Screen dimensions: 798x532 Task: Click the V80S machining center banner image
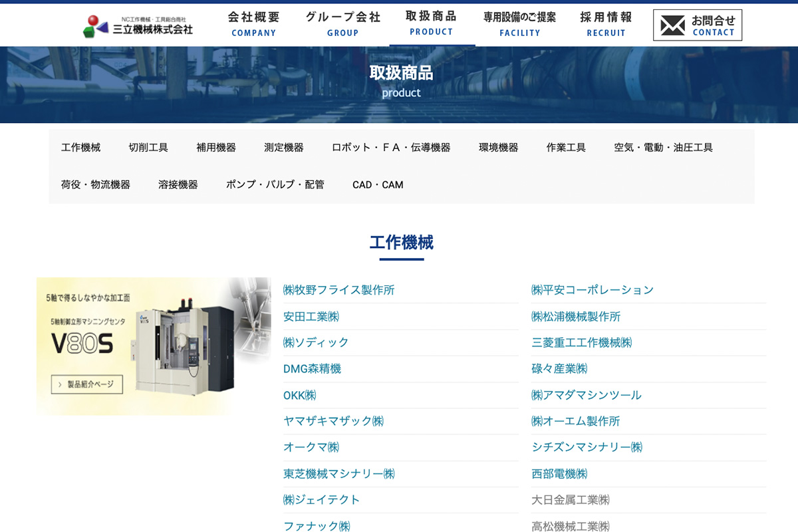tap(154, 346)
